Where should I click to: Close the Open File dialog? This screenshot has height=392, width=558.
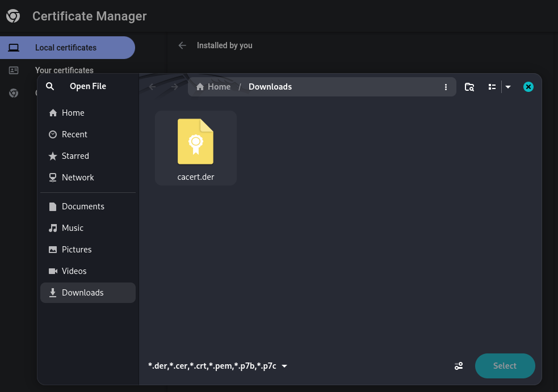click(528, 87)
